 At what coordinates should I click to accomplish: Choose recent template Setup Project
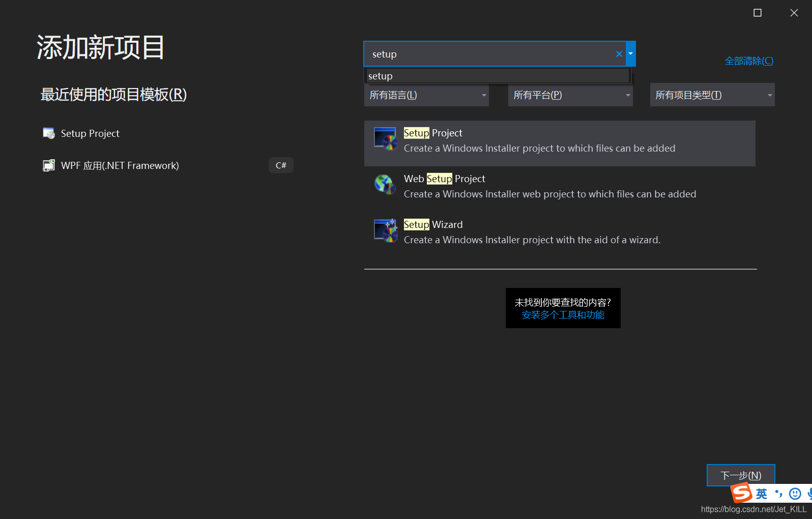point(168,133)
